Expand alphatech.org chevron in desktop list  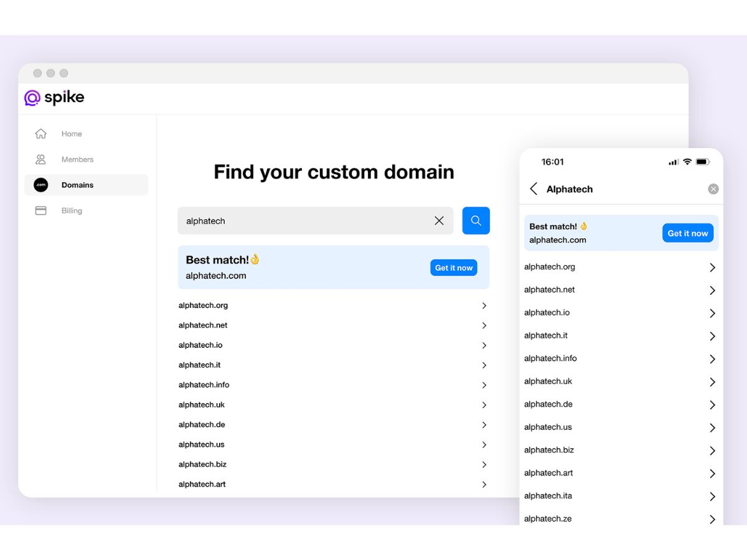[484, 306]
